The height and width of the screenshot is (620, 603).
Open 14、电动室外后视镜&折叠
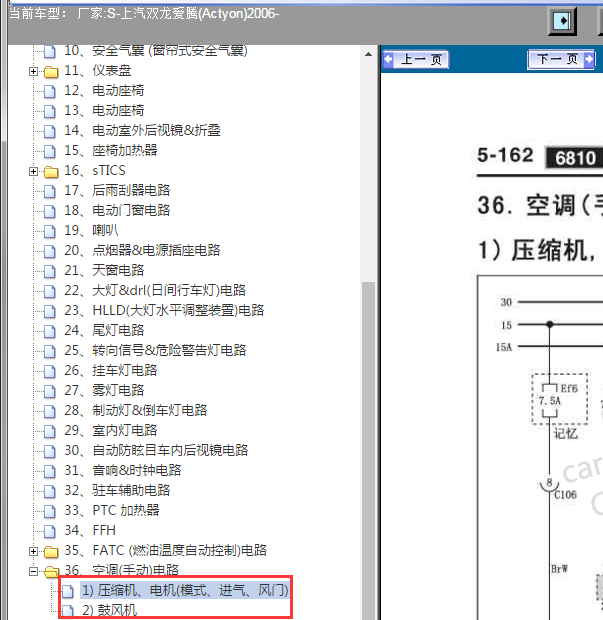[x=142, y=130]
